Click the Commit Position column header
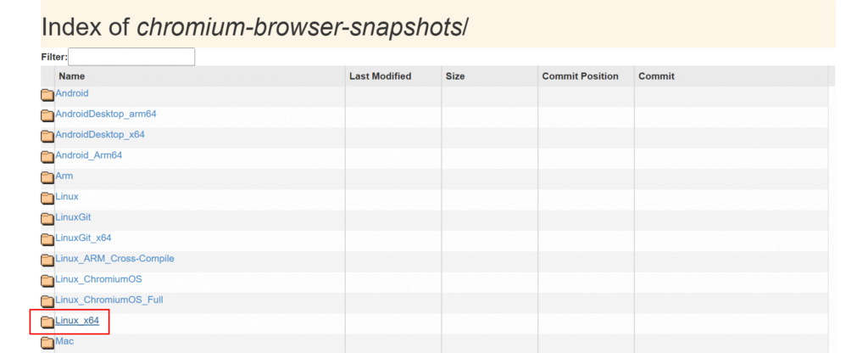Screen dimensions: 868x353 tap(580, 76)
